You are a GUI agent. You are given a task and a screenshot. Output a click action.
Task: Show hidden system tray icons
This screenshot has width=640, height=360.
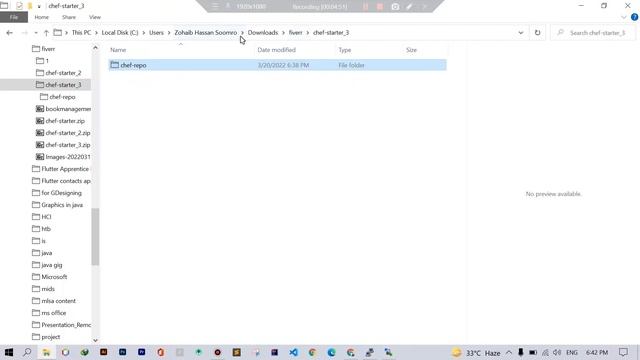509,352
